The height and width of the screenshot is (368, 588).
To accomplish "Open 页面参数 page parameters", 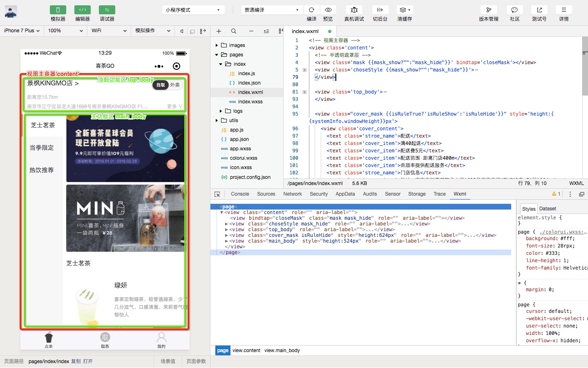I will 196,361.
